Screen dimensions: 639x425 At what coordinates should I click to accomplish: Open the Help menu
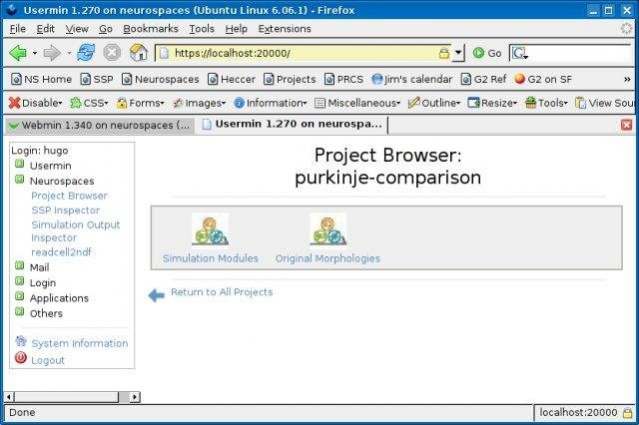coord(236,29)
